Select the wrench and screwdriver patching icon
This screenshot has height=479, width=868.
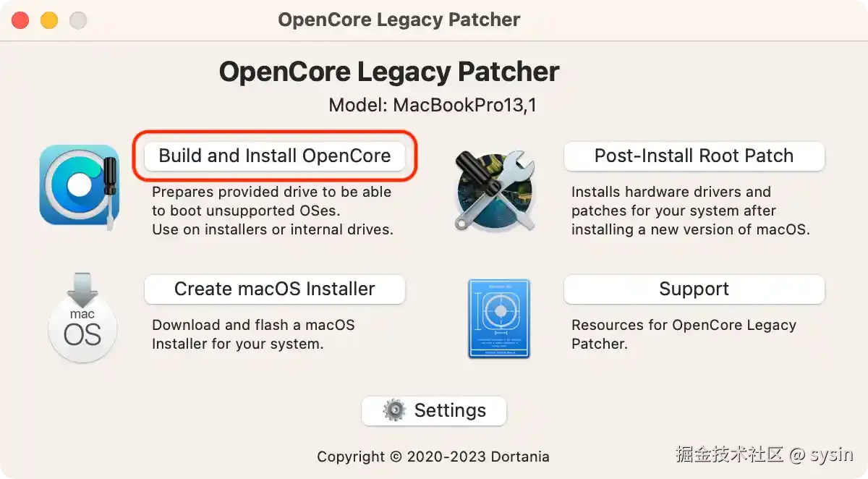pos(495,190)
